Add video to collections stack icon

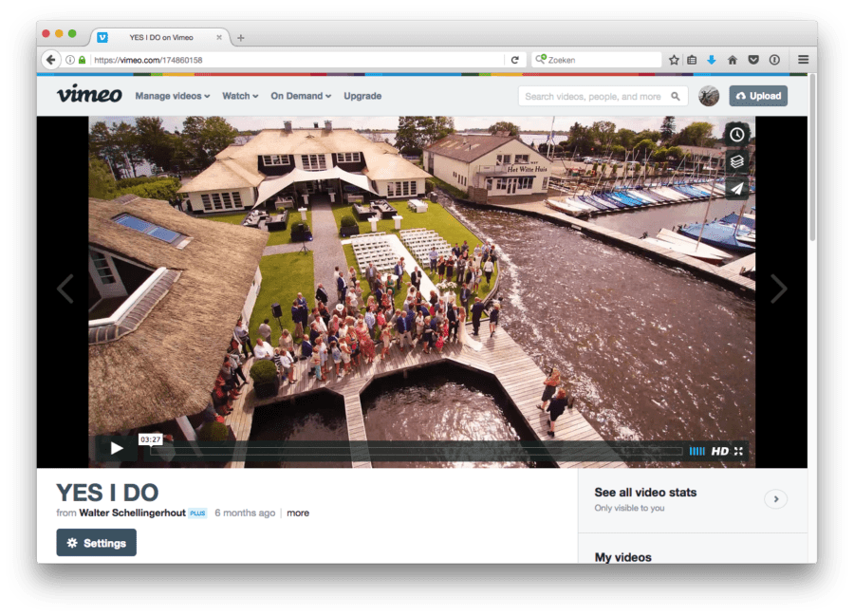(736, 161)
